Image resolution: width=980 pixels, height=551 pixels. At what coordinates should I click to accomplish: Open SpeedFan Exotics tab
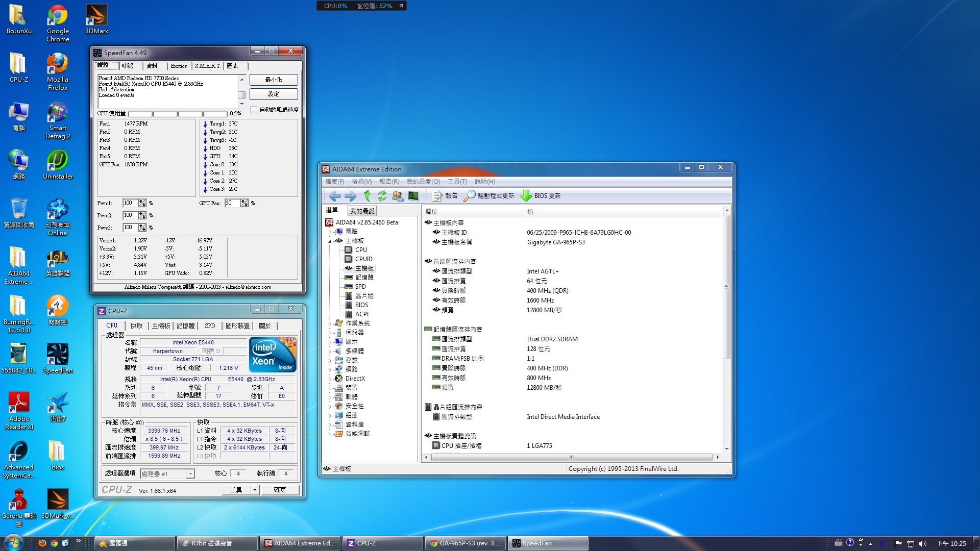pyautogui.click(x=179, y=66)
